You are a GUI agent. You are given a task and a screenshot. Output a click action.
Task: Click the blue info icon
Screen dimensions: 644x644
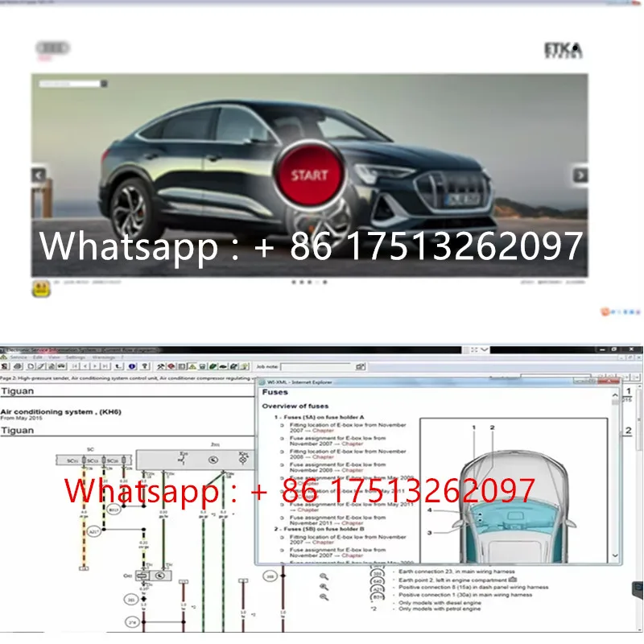pos(131,366)
